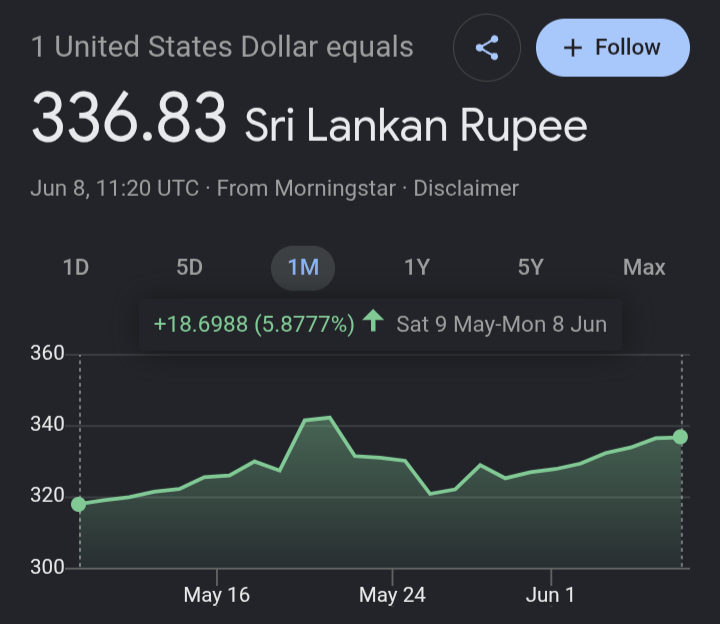Click the 336.83 exchange rate value
This screenshot has height=624, width=720.
click(x=129, y=118)
